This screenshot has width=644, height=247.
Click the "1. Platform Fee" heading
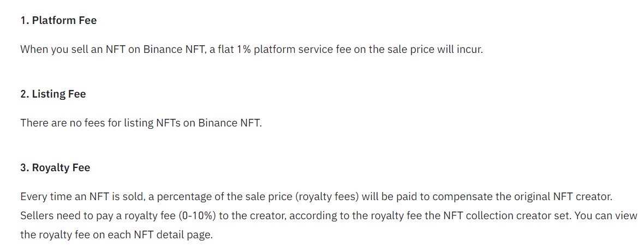click(x=58, y=21)
